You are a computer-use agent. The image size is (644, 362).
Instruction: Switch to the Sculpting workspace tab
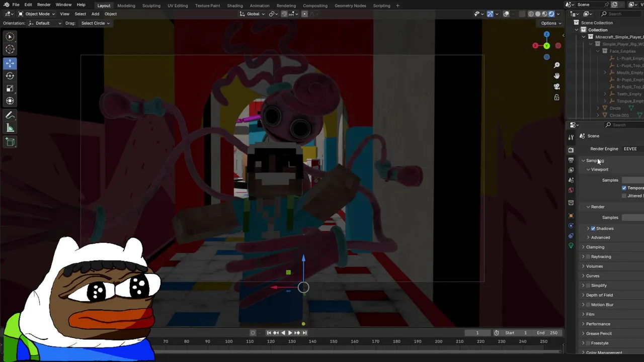151,6
